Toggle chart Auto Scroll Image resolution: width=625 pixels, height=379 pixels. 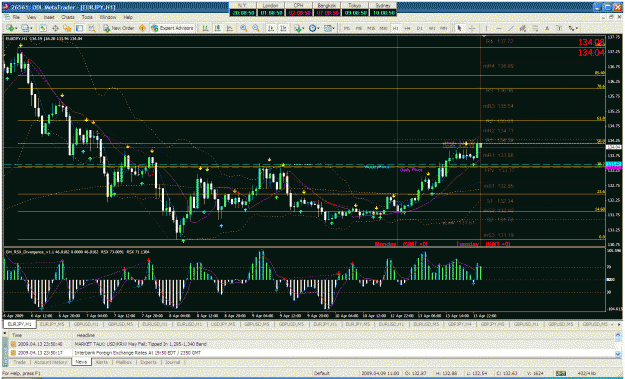click(x=271, y=28)
